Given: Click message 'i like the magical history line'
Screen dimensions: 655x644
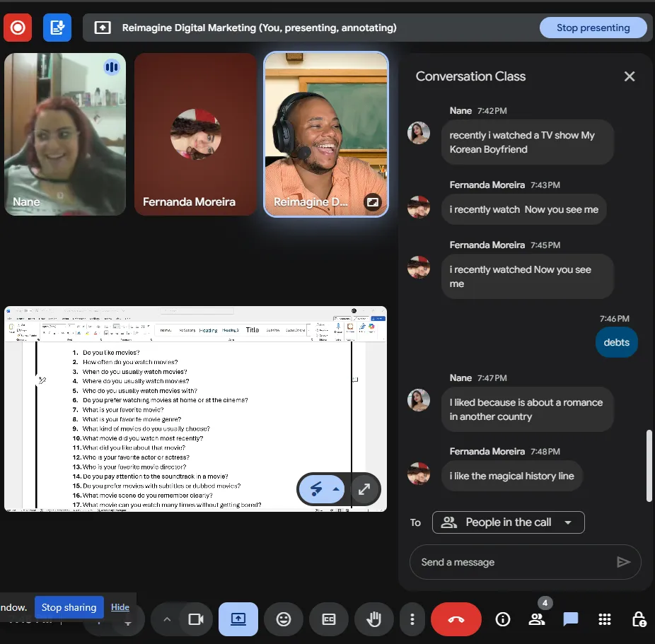Looking at the screenshot, I should (x=511, y=476).
